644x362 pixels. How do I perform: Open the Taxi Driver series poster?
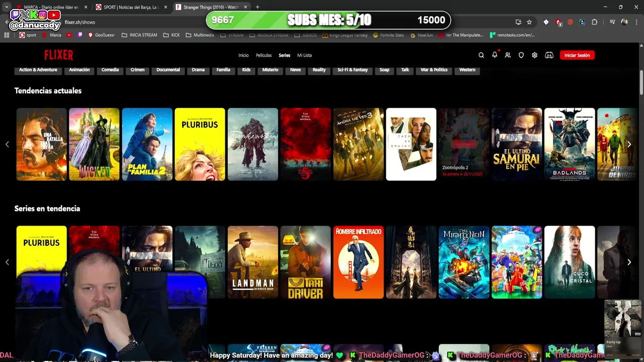click(x=305, y=262)
